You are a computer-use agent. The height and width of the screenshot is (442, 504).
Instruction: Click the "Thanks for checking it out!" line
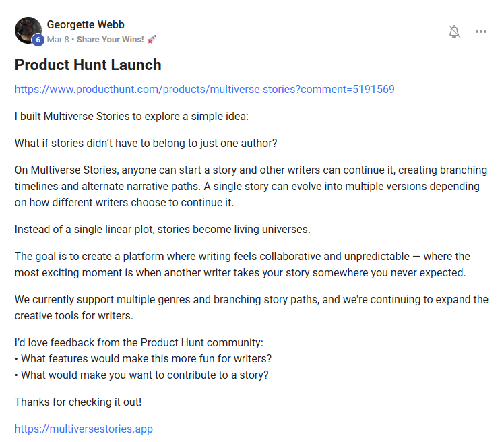[78, 402]
